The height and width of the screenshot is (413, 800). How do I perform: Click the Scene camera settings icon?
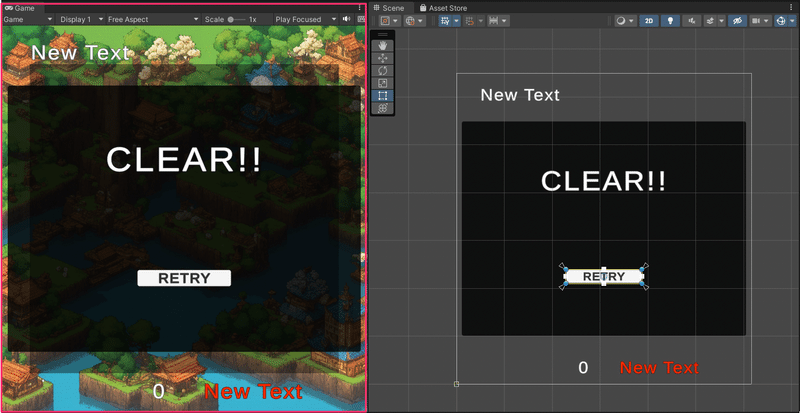[x=756, y=21]
